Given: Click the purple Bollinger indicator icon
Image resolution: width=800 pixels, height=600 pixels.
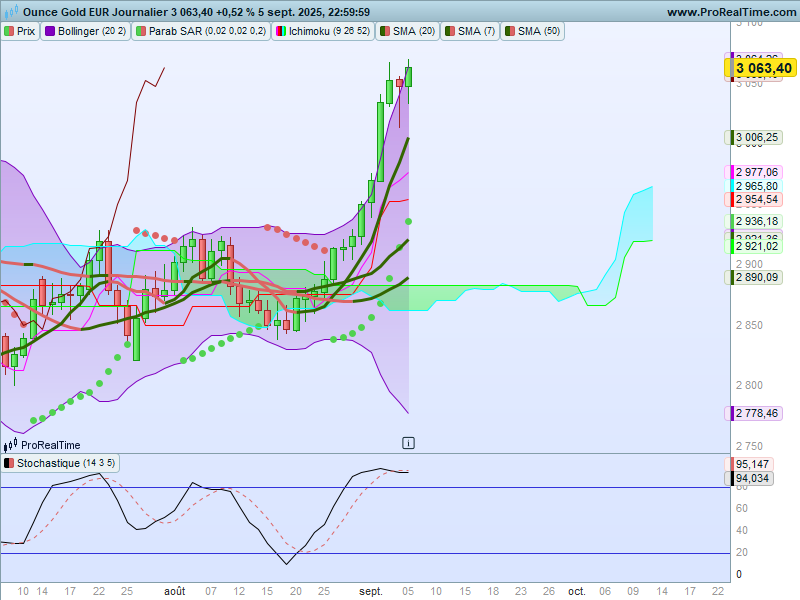Looking at the screenshot, I should point(50,31).
